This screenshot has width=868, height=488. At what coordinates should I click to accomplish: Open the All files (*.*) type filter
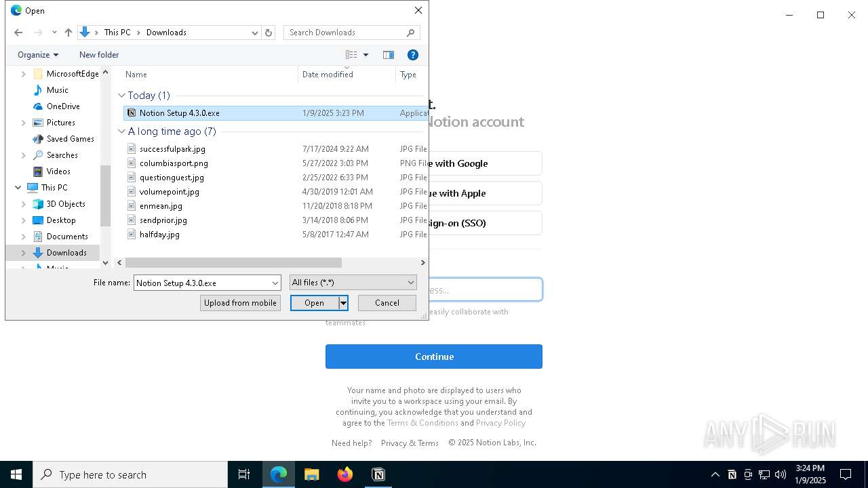[353, 283]
